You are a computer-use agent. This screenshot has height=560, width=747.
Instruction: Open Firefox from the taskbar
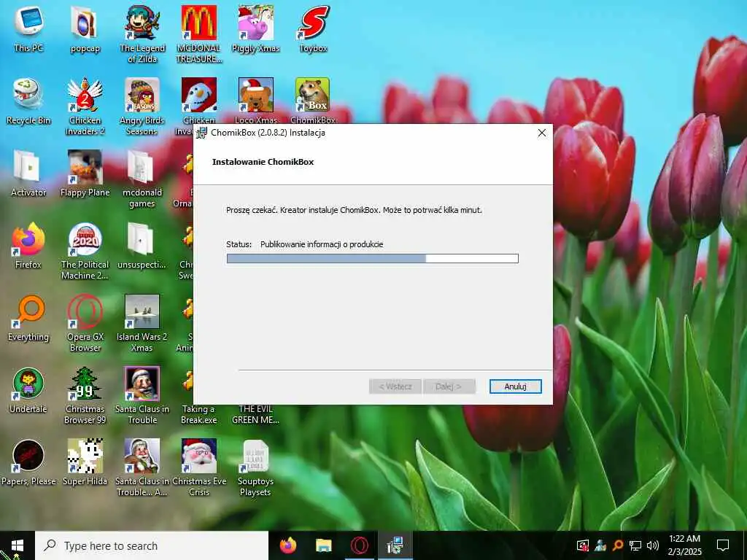tap(287, 545)
